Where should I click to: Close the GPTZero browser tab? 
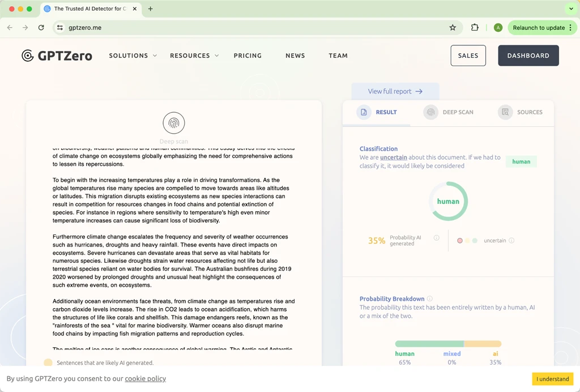(135, 8)
